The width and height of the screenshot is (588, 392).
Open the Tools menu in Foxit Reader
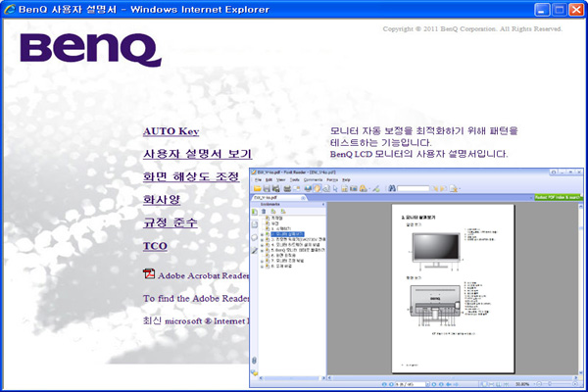pyautogui.click(x=295, y=179)
